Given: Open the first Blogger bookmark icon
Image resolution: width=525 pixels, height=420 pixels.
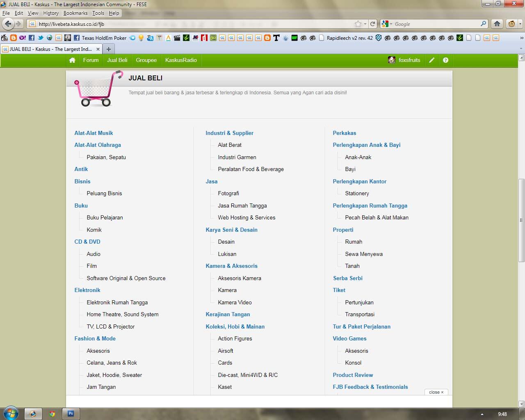Looking at the screenshot, I should pyautogui.click(x=14, y=38).
